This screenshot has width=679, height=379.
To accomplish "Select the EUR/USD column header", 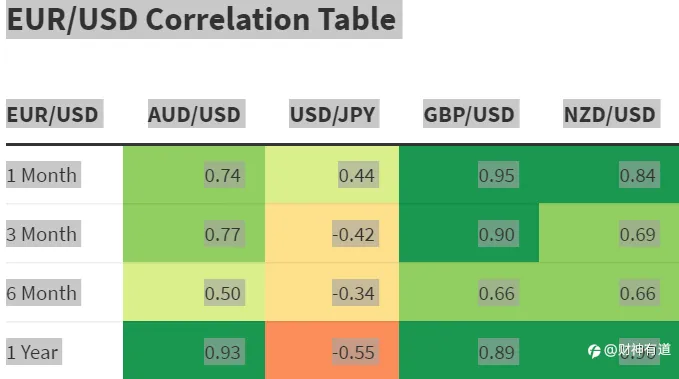I will pos(55,113).
